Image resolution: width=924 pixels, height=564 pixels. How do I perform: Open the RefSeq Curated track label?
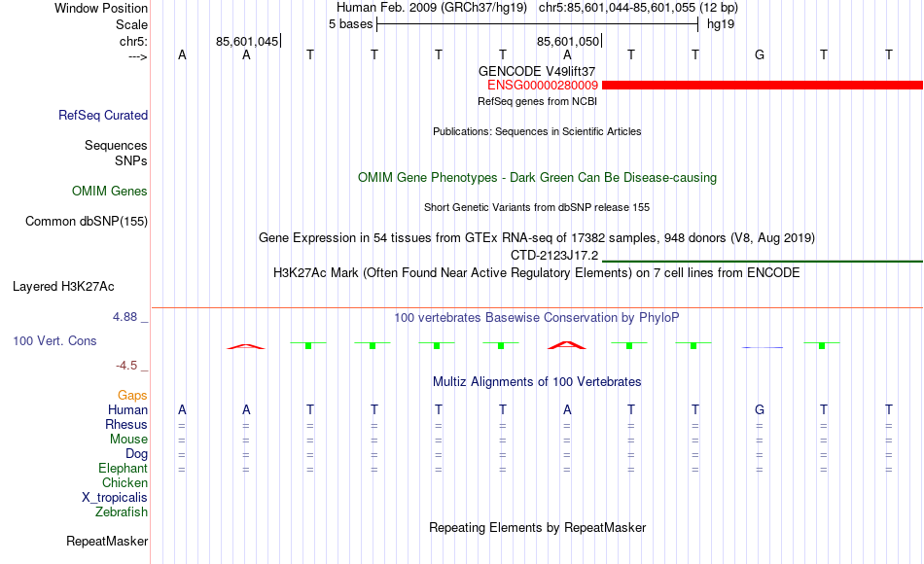tap(103, 116)
